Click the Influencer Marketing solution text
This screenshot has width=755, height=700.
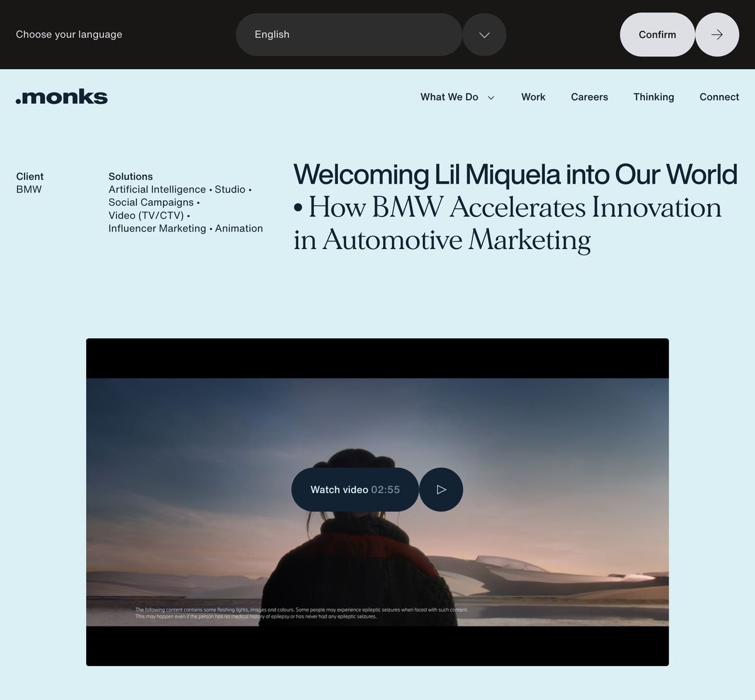click(157, 228)
